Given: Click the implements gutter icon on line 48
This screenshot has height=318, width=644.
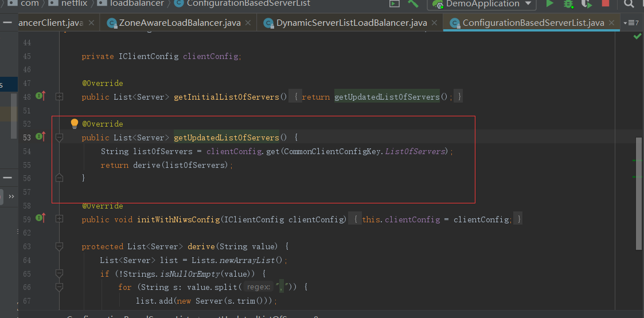Looking at the screenshot, I should point(41,96).
